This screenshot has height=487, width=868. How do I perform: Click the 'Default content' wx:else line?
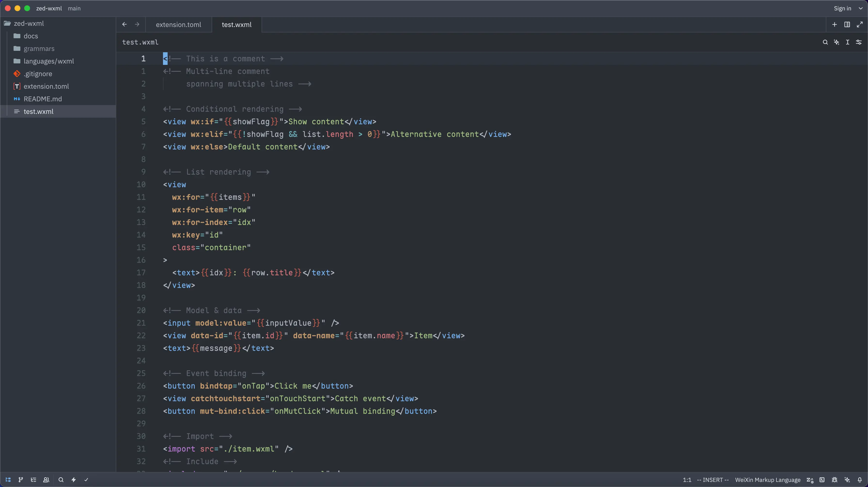pyautogui.click(x=246, y=147)
